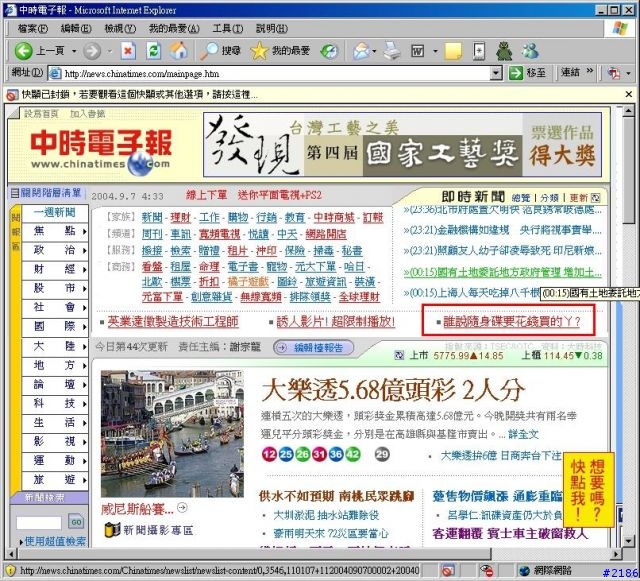Click the horizontal scrollbar right arrow
640x581 pixels.
click(x=616, y=554)
